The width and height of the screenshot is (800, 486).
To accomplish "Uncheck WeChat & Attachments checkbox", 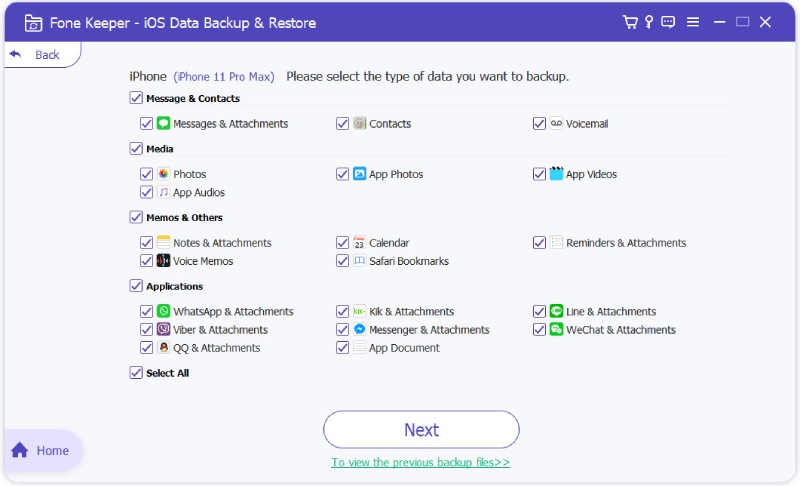I will tap(539, 329).
